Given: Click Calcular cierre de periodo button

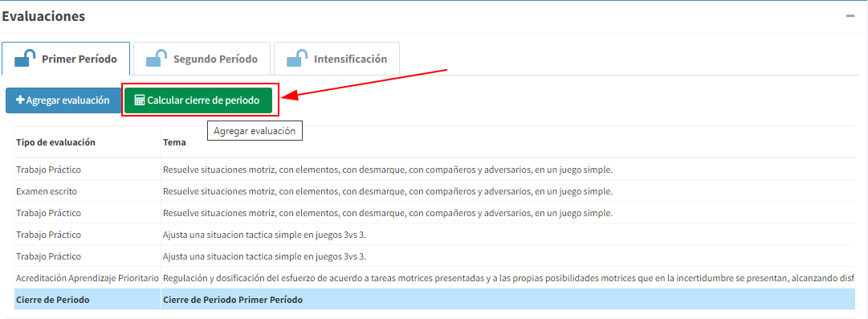Looking at the screenshot, I should [198, 100].
